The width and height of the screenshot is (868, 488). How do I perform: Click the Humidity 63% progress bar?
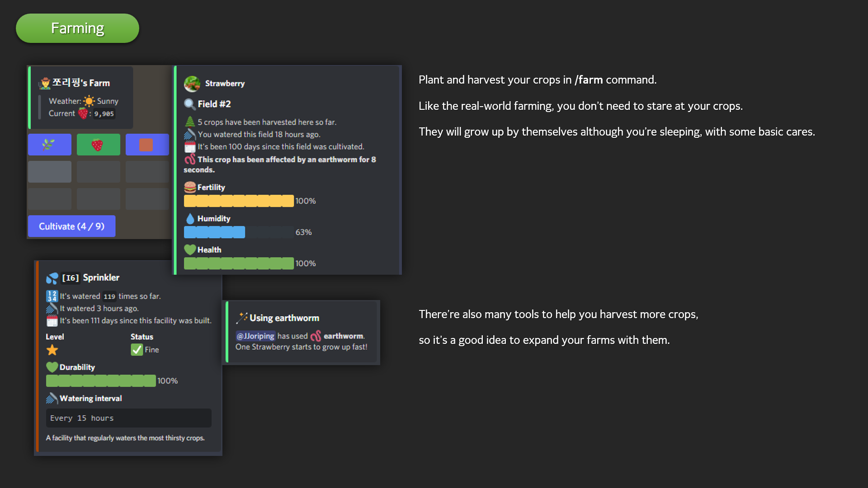click(x=239, y=232)
